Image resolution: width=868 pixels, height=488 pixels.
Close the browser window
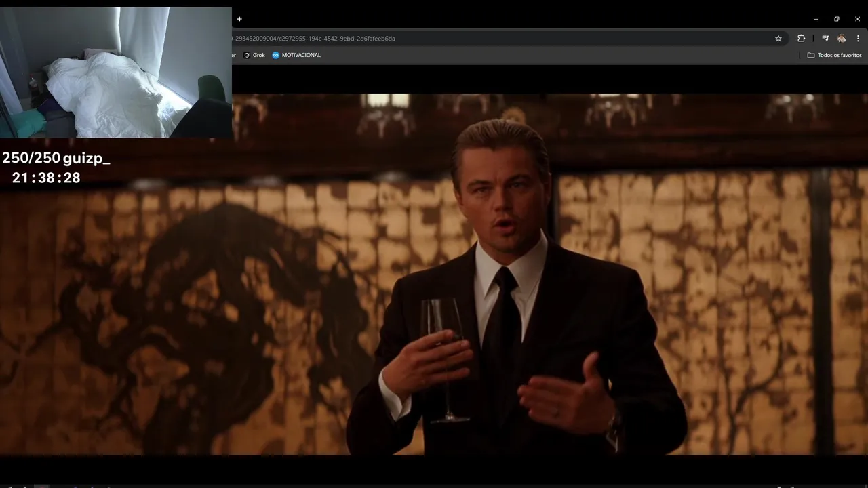(x=857, y=19)
